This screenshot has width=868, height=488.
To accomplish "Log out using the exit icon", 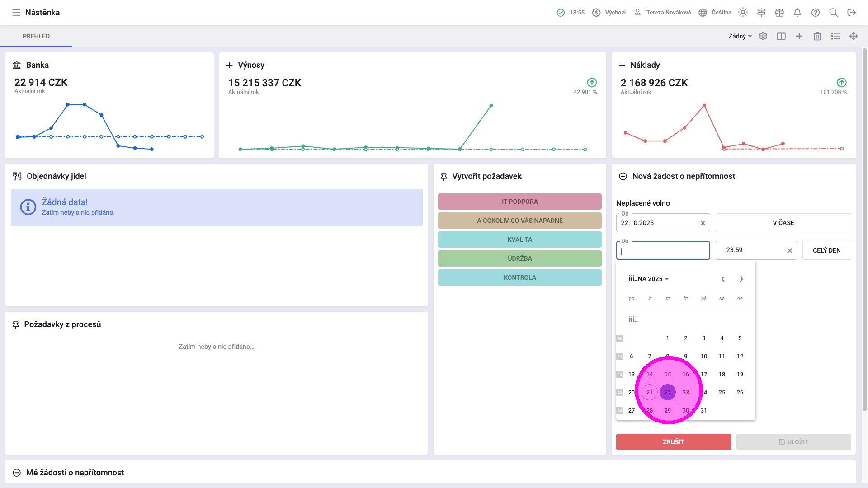I will pyautogui.click(x=852, y=13).
